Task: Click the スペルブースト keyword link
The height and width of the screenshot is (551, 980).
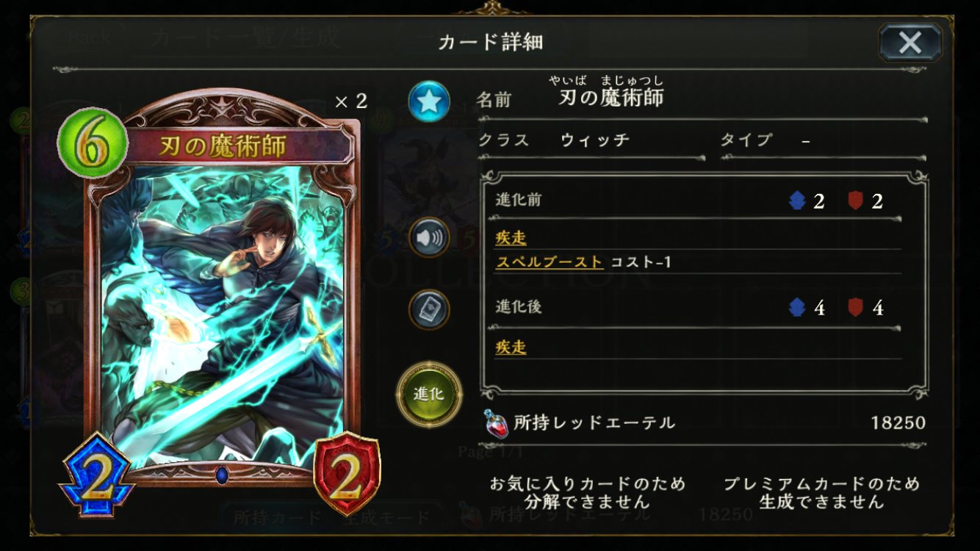Action: coord(550,262)
